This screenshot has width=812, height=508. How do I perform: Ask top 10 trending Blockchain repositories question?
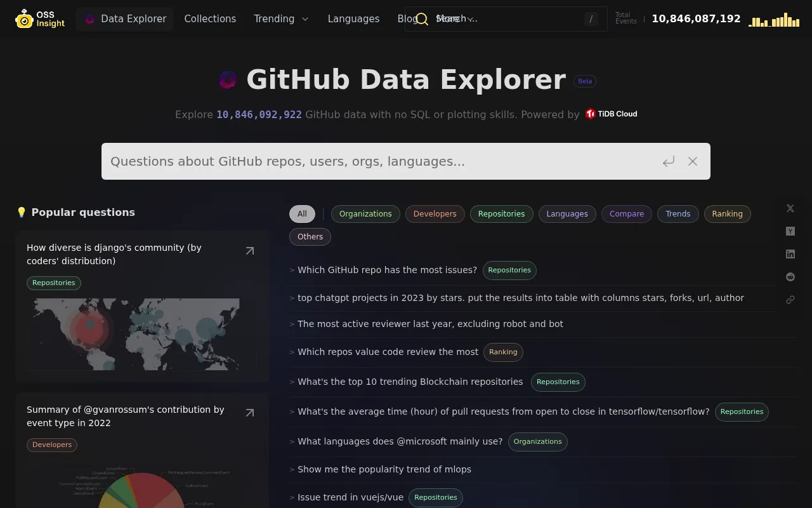pos(410,382)
